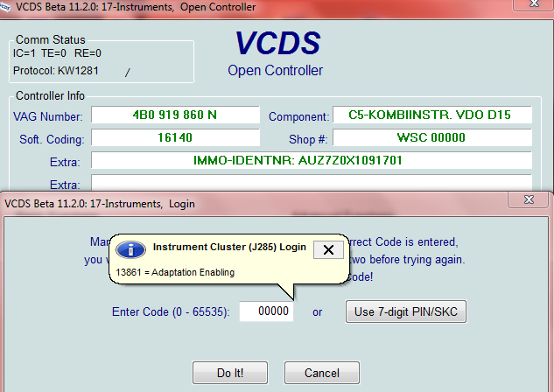Image resolution: width=554 pixels, height=392 pixels.
Task: Click the 'VAG Number:' label
Action: tap(48, 116)
